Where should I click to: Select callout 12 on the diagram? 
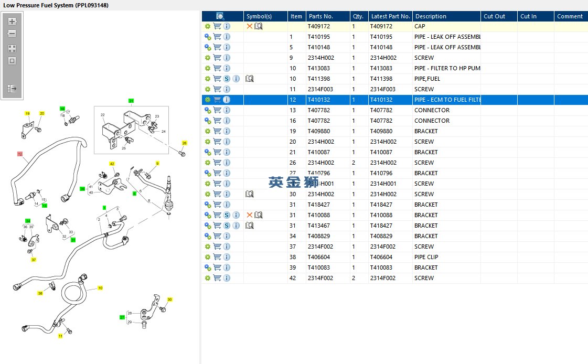[20, 154]
